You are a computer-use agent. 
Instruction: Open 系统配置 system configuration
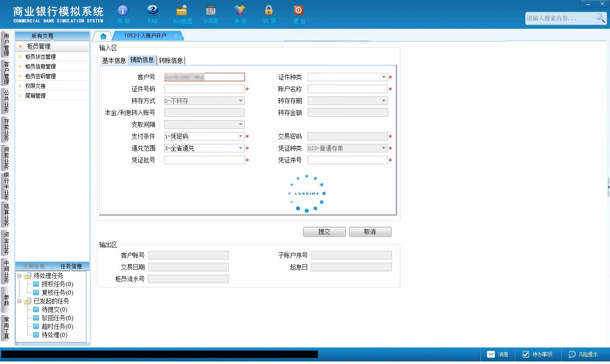pyautogui.click(x=182, y=14)
